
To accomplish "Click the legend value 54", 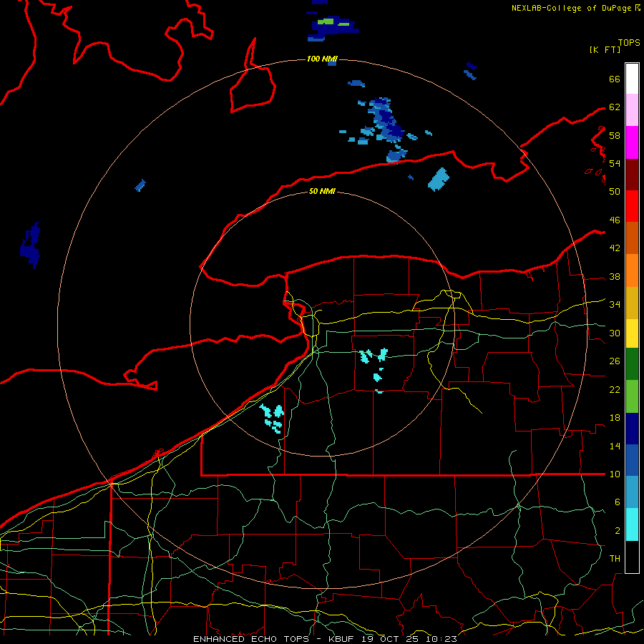I will click(x=615, y=163).
